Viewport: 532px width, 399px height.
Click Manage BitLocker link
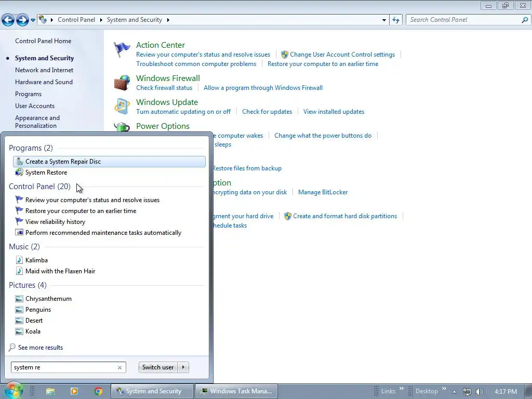pyautogui.click(x=323, y=192)
